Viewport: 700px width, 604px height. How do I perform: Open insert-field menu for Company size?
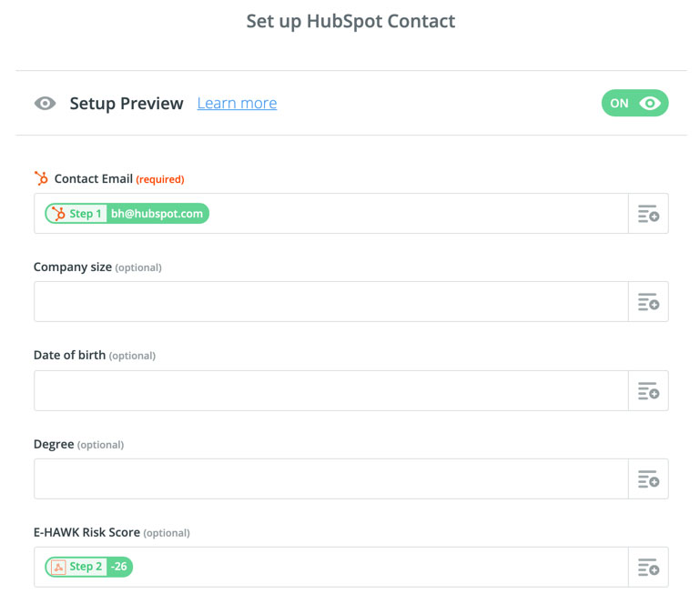pos(648,302)
